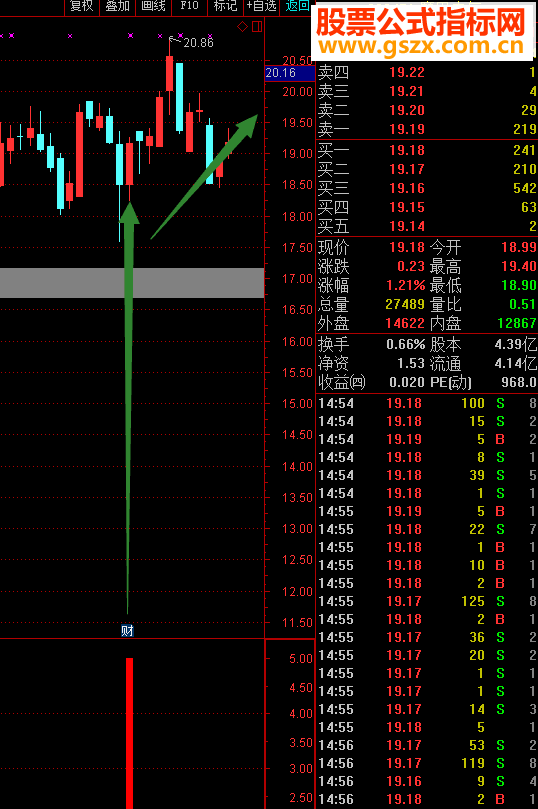Click the PE(动) 968.0 value
This screenshot has height=809, width=538.
click(x=519, y=382)
